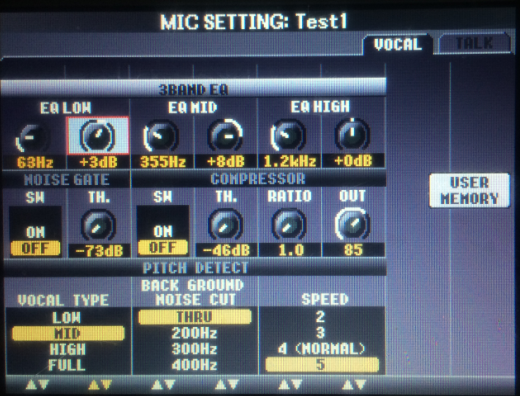Select the EQ MID frequency knob (355Hz)

click(161, 136)
